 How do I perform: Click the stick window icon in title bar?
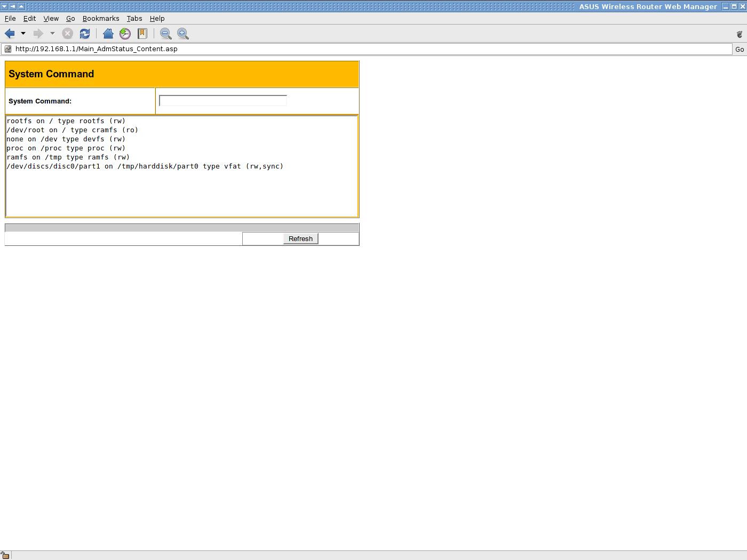(x=13, y=6)
